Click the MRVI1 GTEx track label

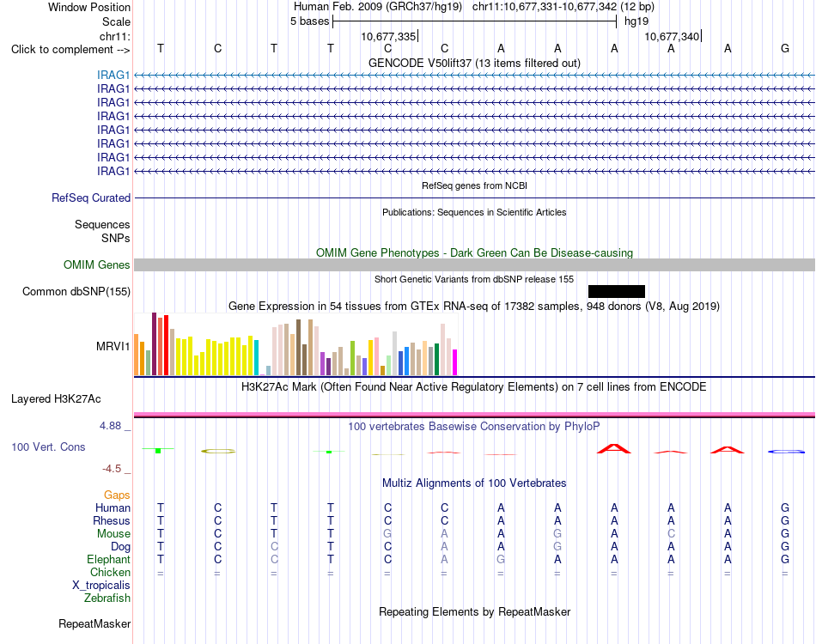[113, 346]
